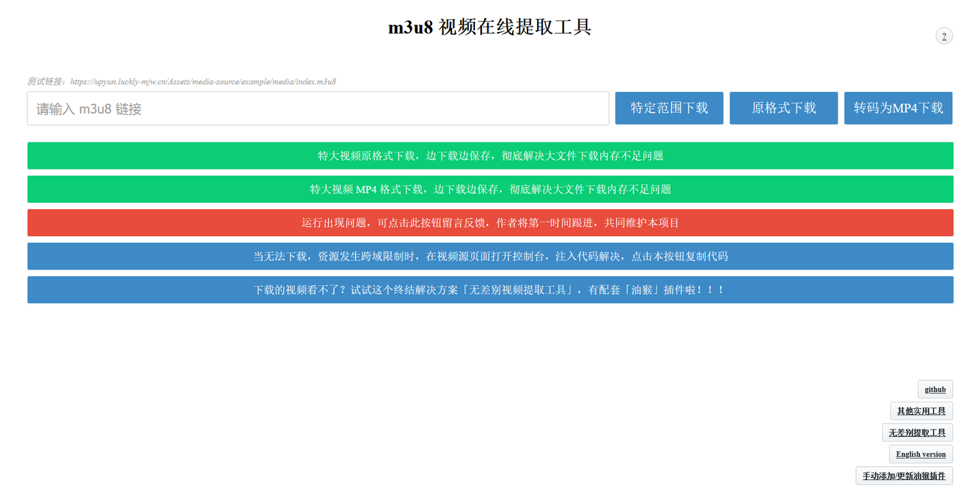Open the 无差别提取工具 tool page
The width and height of the screenshot is (980, 499).
pos(917,432)
